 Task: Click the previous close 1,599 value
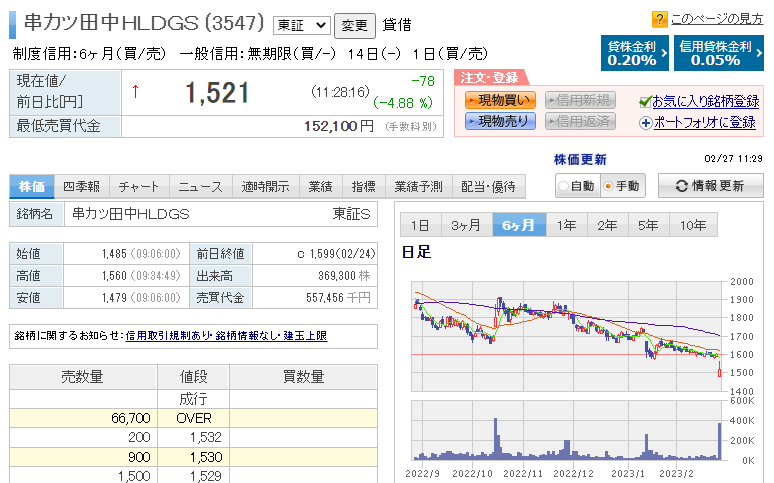tap(323, 254)
